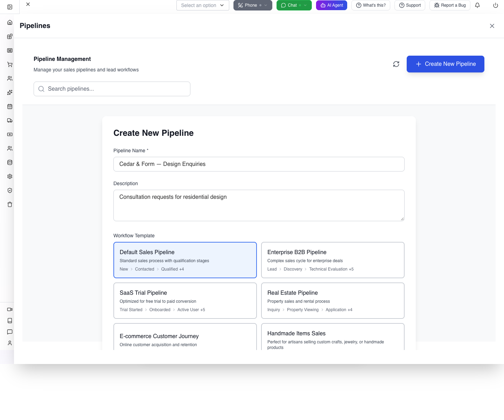Open the book documentation sidebar icon
Image resolution: width=504 pixels, height=420 pixels.
pyautogui.click(x=10, y=321)
